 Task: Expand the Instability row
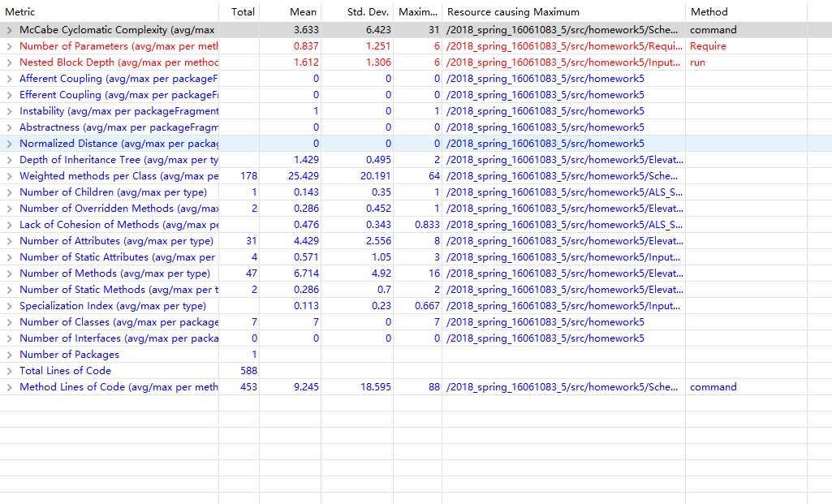click(x=10, y=111)
